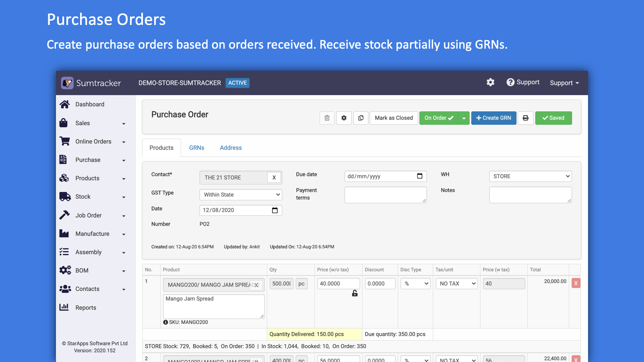
Task: Clear contact THE 21 STORE with the X
Action: [274, 177]
